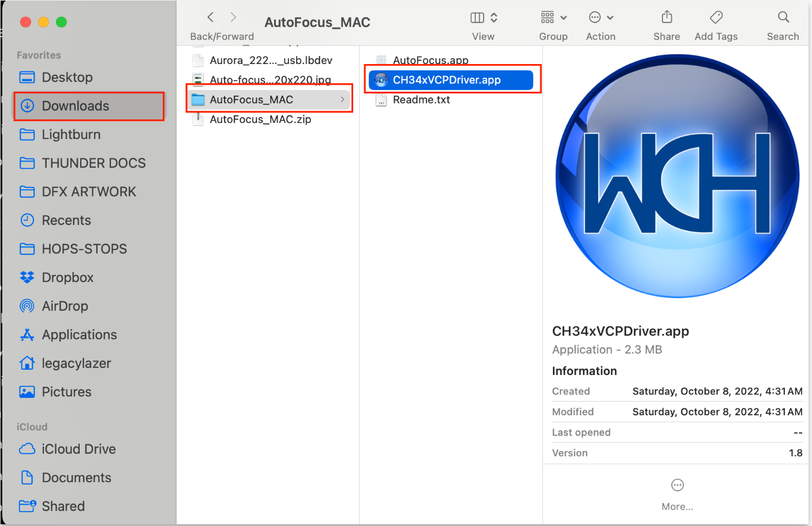
Task: Click the CH34xVCPDriver.app WCH list icon
Action: [x=381, y=80]
